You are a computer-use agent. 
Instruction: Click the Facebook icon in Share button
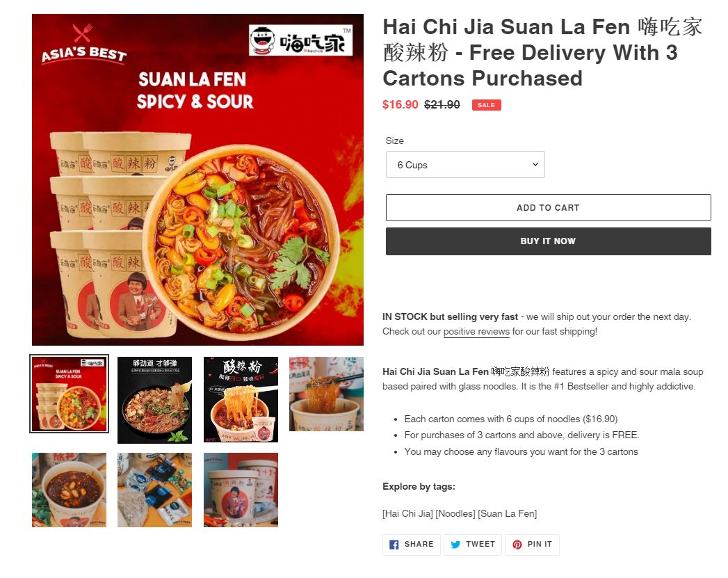[x=394, y=545]
